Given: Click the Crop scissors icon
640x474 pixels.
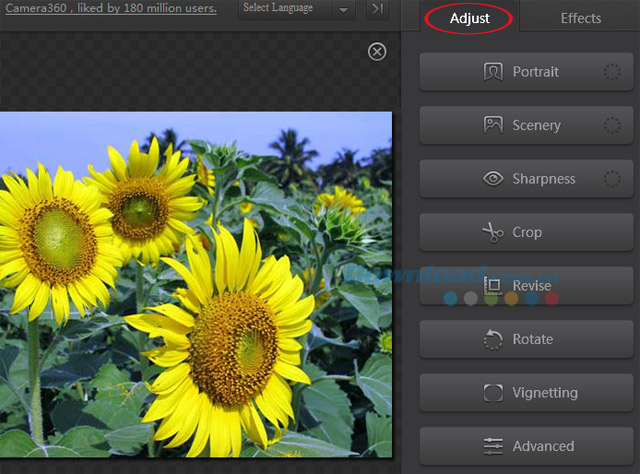Looking at the screenshot, I should click(493, 232).
